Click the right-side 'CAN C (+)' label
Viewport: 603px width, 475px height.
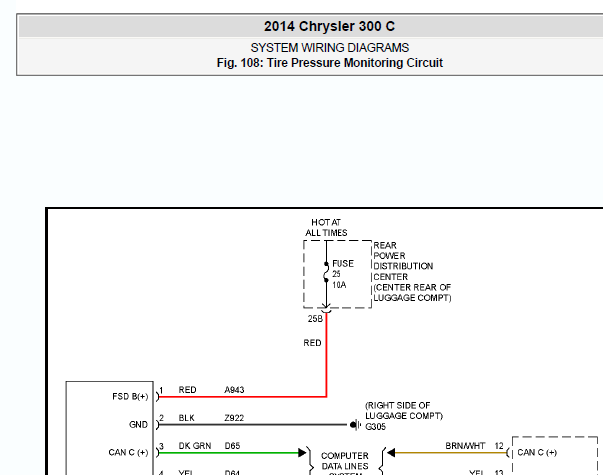(537, 453)
